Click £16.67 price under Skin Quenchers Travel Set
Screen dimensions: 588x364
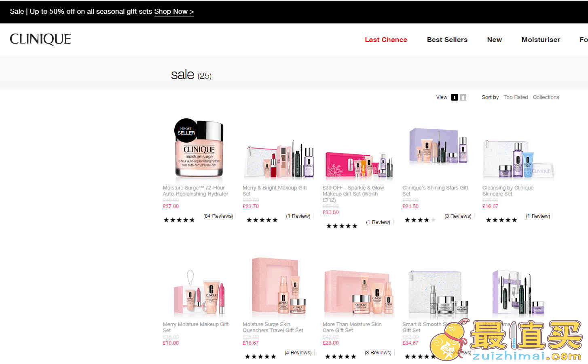(251, 343)
